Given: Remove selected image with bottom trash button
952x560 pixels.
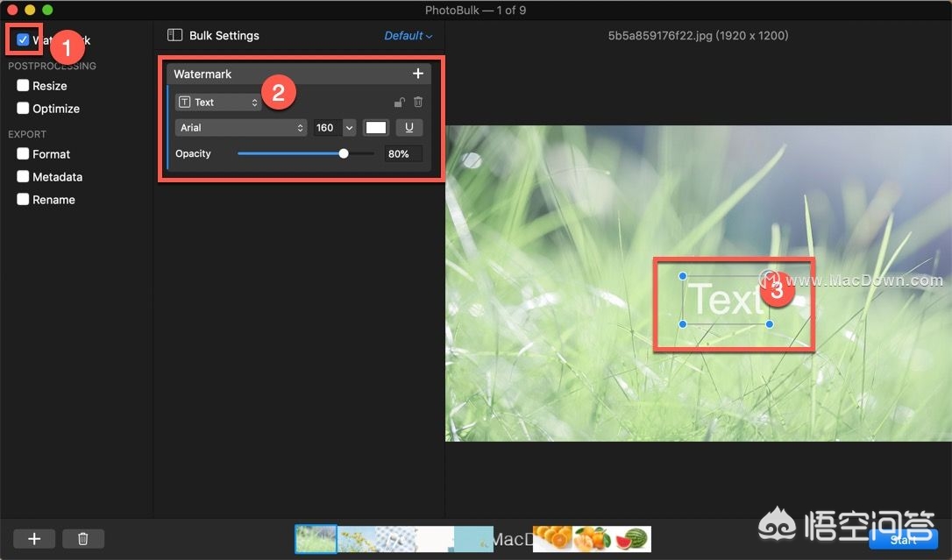Looking at the screenshot, I should pos(82,539).
